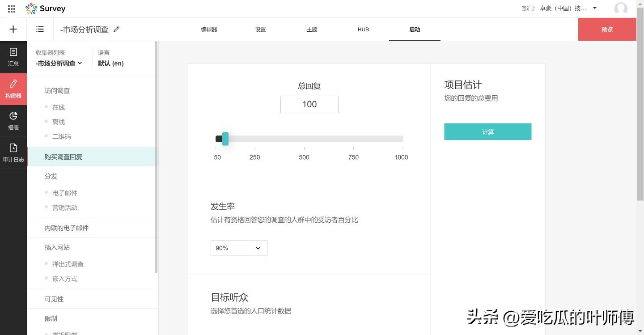Image resolution: width=644 pixels, height=335 pixels.
Task: Open the app grid launcher icon
Action: tap(11, 8)
